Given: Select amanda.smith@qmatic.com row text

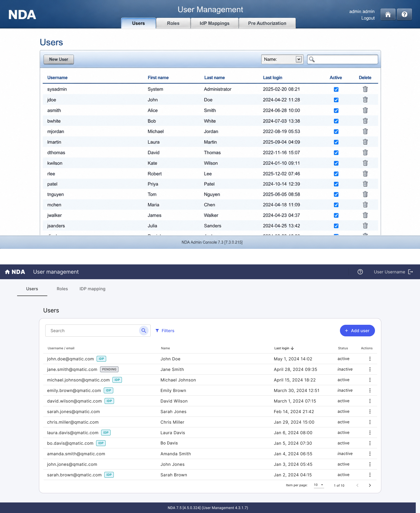Looking at the screenshot, I should point(76,454).
